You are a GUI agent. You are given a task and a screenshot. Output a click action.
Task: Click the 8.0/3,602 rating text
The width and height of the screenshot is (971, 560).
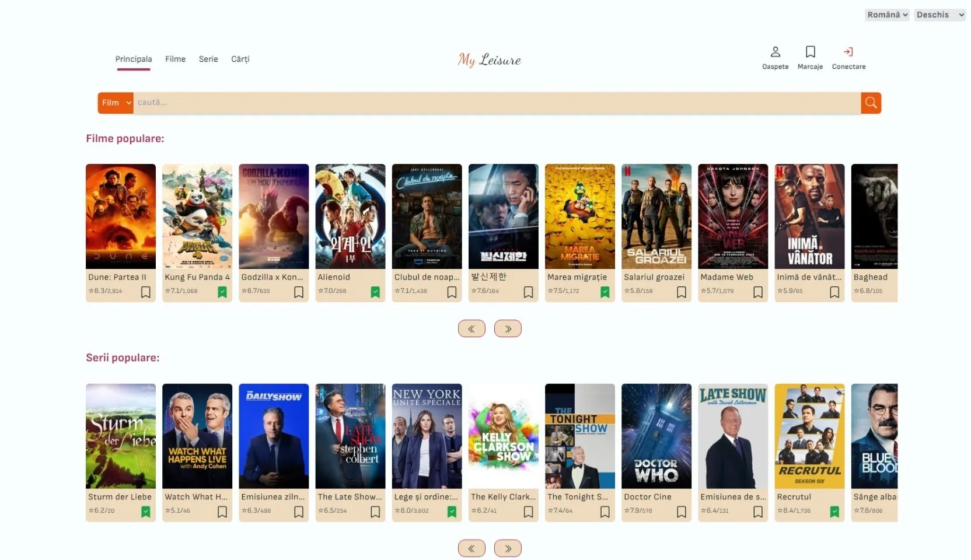click(x=411, y=510)
